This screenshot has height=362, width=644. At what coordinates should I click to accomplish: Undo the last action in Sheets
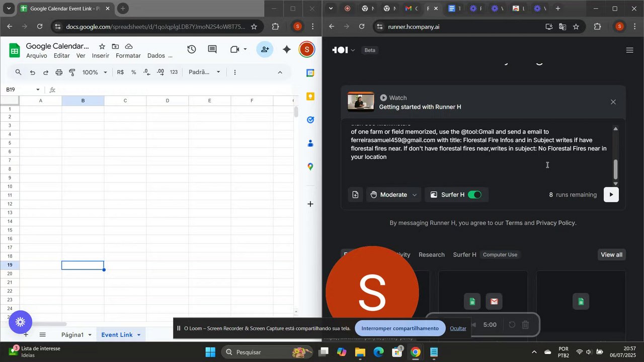click(x=33, y=72)
